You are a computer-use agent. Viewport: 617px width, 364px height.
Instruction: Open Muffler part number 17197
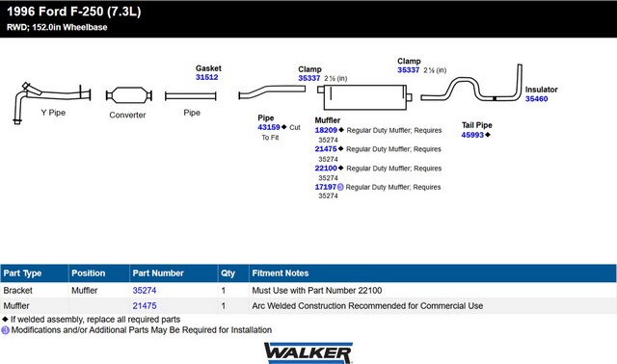326,187
